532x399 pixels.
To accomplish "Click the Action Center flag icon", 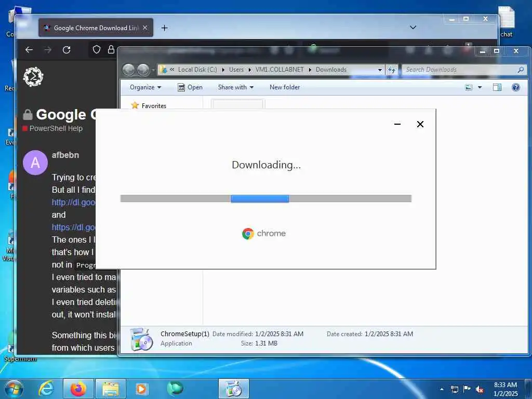I will point(467,389).
